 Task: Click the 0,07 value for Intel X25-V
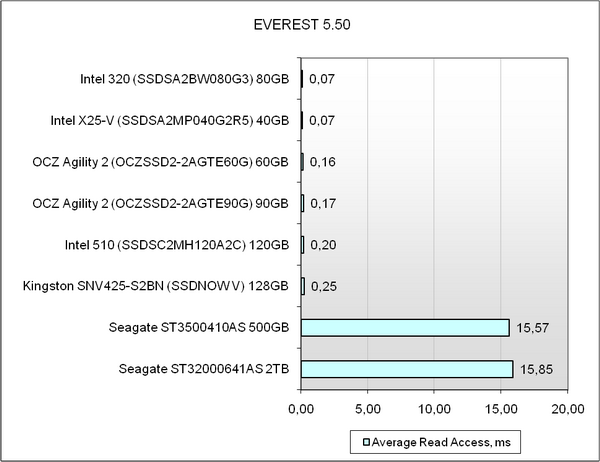pos(322,121)
